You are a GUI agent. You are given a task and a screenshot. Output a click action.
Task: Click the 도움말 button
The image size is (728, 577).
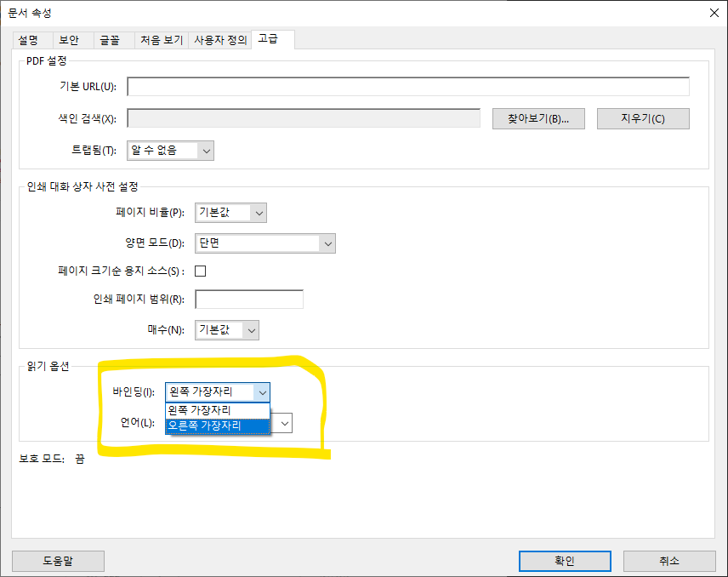point(58,561)
